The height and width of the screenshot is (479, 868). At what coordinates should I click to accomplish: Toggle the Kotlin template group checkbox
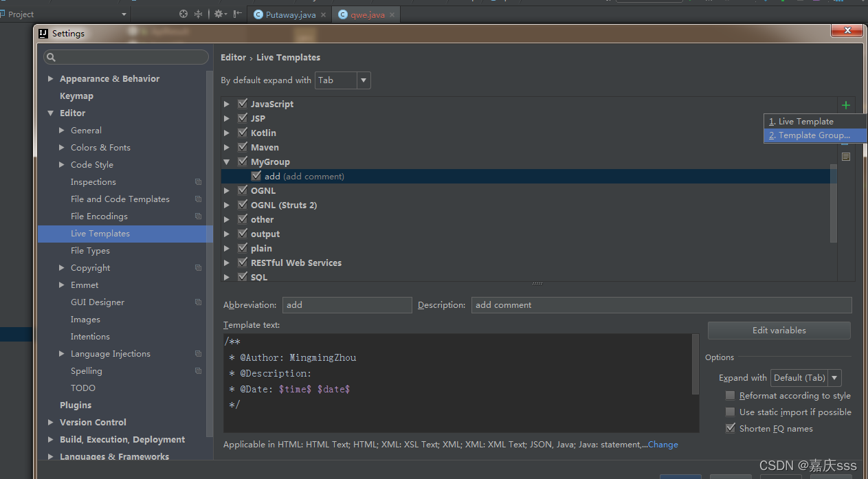[242, 133]
